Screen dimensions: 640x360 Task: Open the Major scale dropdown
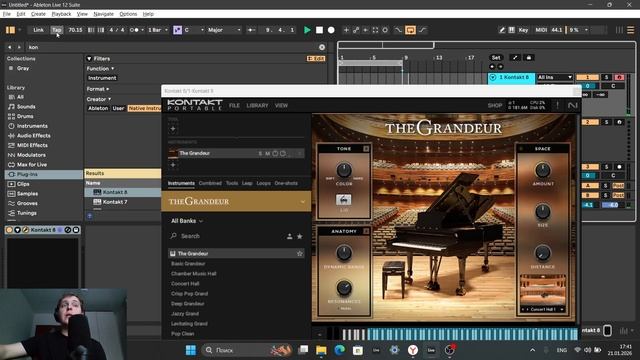pos(224,30)
